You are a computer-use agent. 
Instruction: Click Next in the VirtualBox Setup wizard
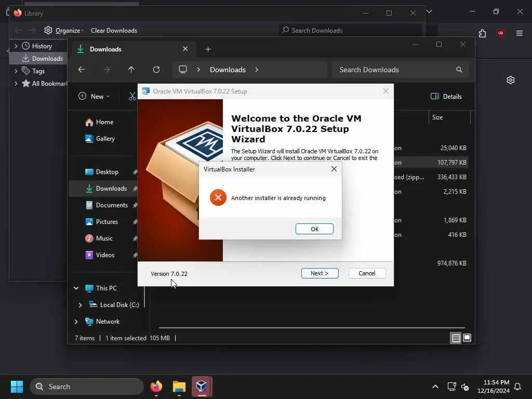pyautogui.click(x=320, y=273)
